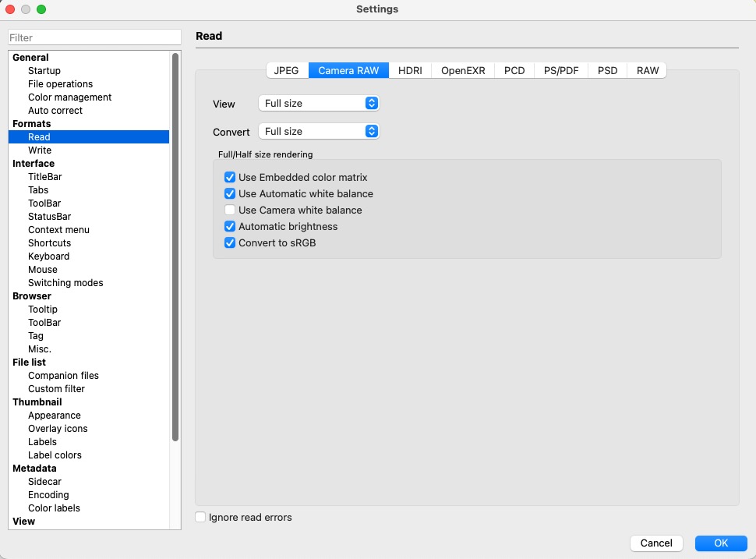Enable Use Camera white balance
756x559 pixels.
pyautogui.click(x=229, y=210)
